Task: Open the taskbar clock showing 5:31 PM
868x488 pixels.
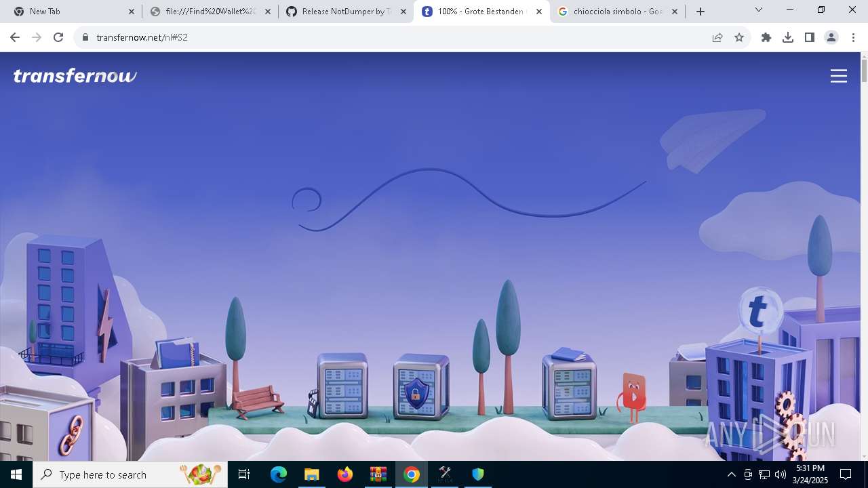Action: coord(810,474)
